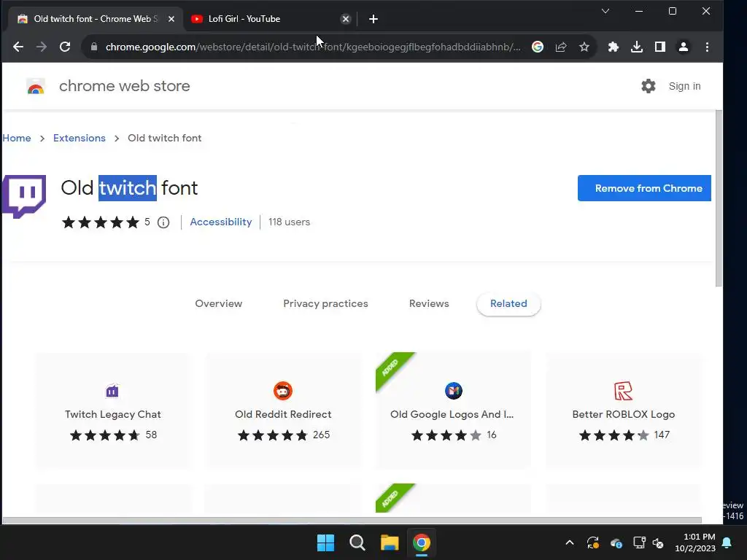This screenshot has height=560, width=747.
Task: Click the OneDrive cloud tray icon
Action: pyautogui.click(x=616, y=542)
